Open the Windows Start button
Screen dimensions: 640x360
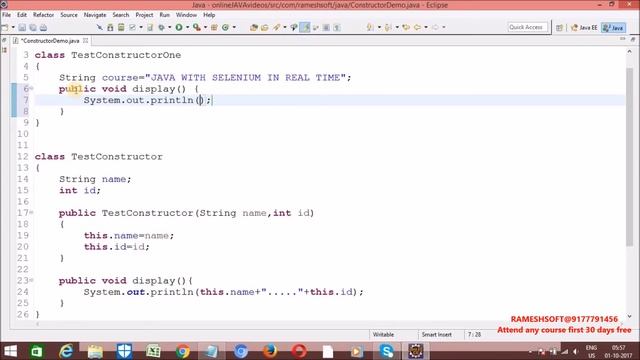pyautogui.click(x=10, y=351)
